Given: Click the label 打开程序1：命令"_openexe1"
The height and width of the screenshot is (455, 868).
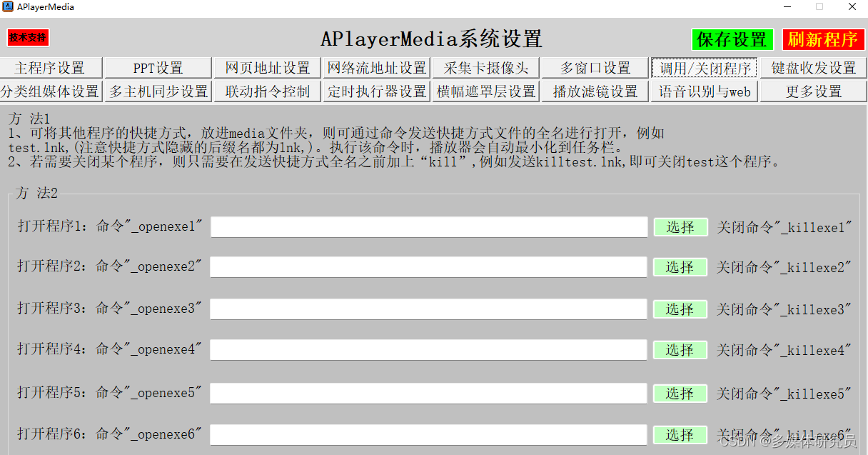Looking at the screenshot, I should click(110, 226).
